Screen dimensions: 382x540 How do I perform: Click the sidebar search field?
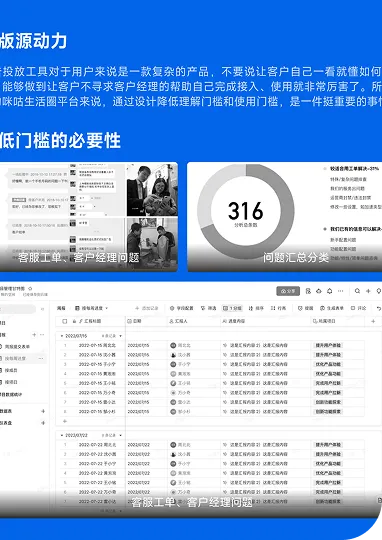(x=17, y=309)
